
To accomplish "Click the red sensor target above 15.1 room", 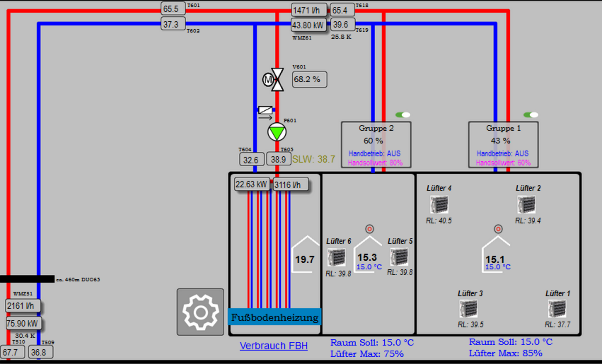I will 498,229.
